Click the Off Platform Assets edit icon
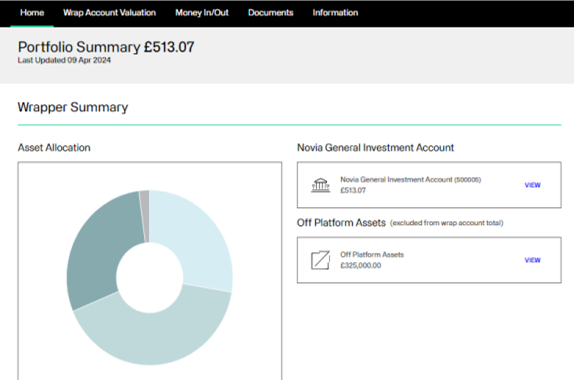The width and height of the screenshot is (574, 380). click(x=320, y=260)
